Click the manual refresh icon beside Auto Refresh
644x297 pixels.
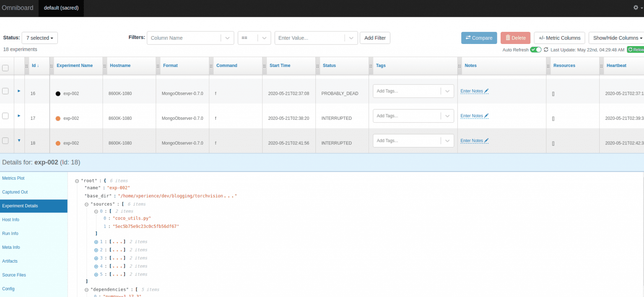(x=546, y=49)
